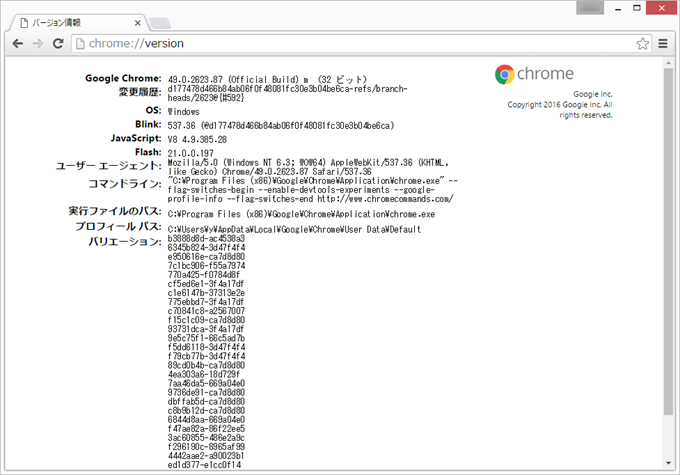Click the Chrome logo image
The height and width of the screenshot is (475, 680).
pos(534,74)
